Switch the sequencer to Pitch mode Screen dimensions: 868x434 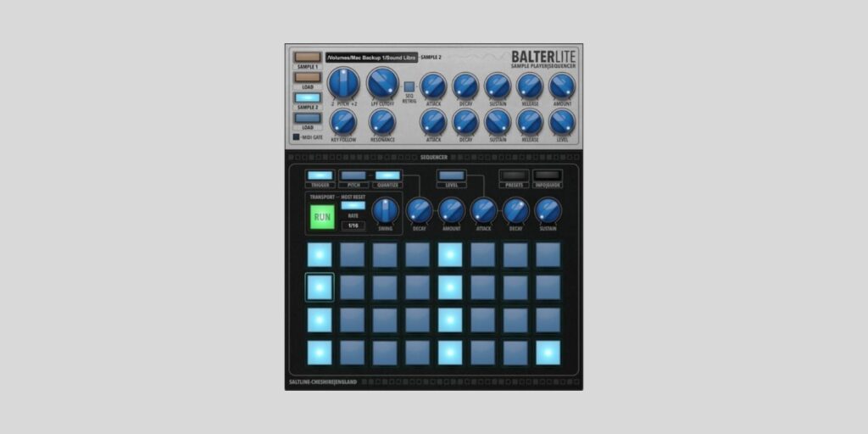(x=353, y=175)
